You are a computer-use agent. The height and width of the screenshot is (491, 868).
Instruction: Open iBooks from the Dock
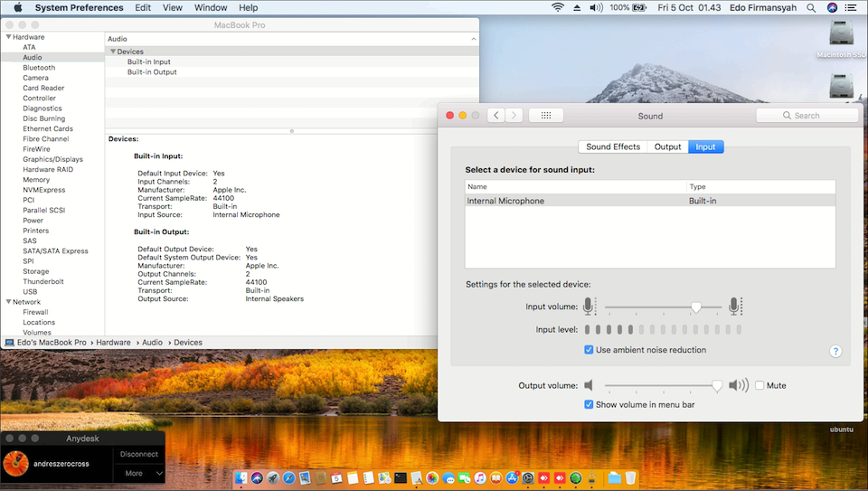click(x=496, y=477)
